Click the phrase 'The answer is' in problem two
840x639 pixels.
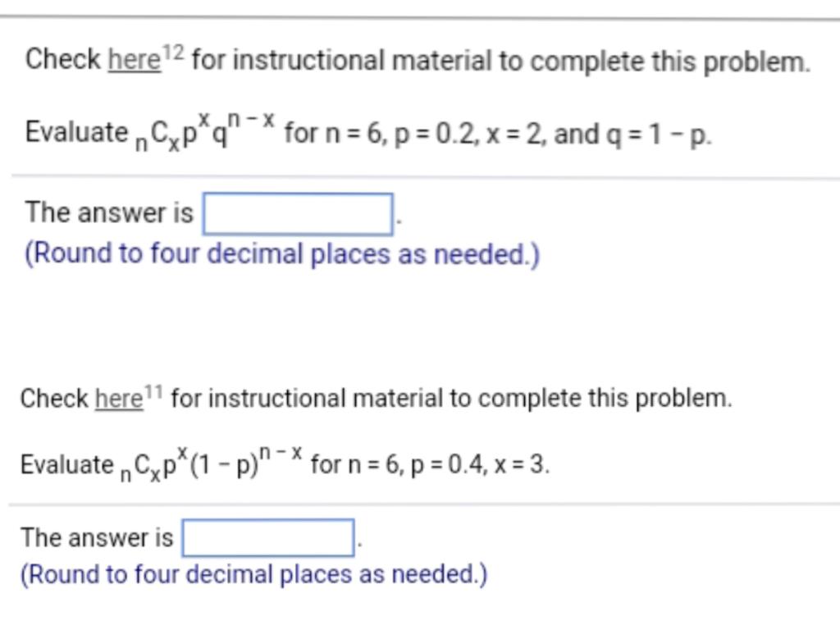click(97, 537)
